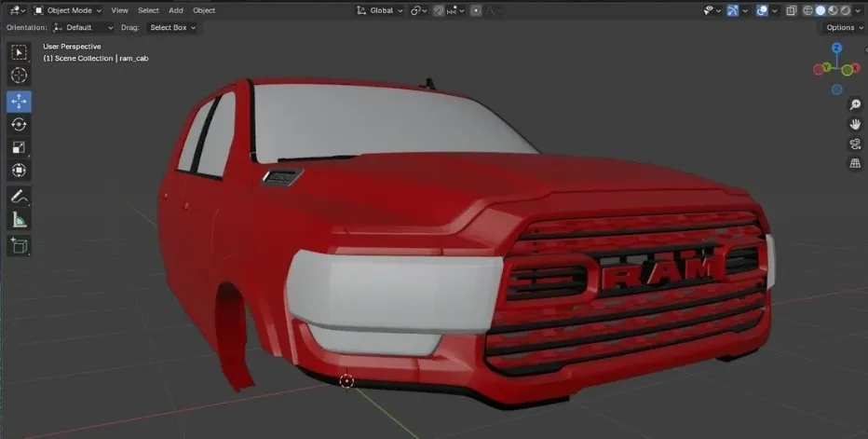This screenshot has width=868, height=439.
Task: Open viewport shading options dropdown arrow
Action: (x=859, y=10)
